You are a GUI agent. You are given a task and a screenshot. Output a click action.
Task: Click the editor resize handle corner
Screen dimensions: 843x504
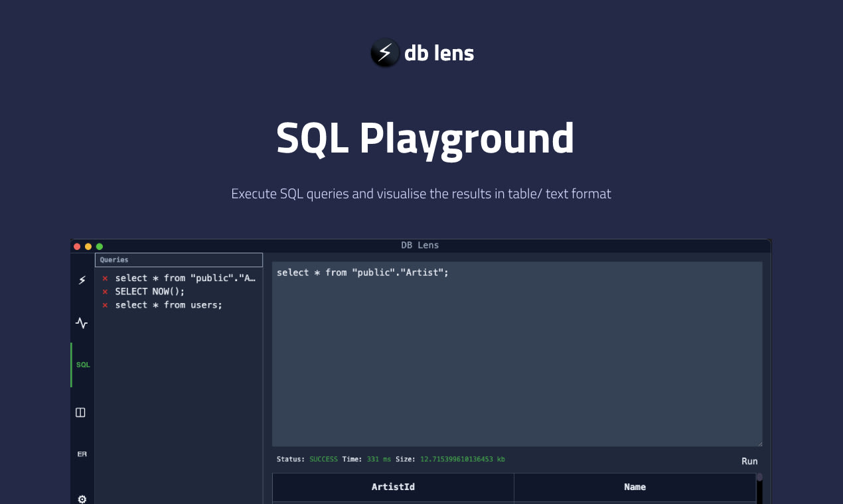[759, 444]
